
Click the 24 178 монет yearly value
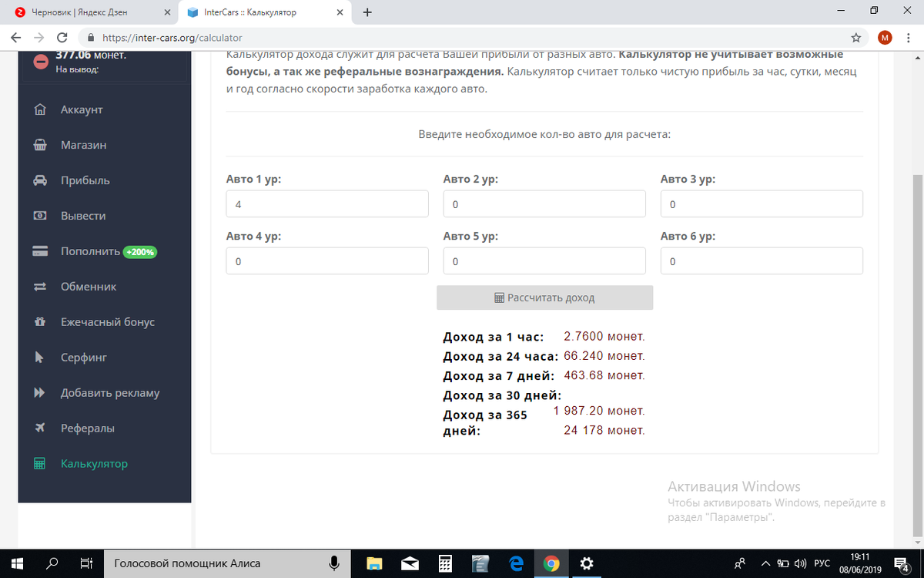604,430
